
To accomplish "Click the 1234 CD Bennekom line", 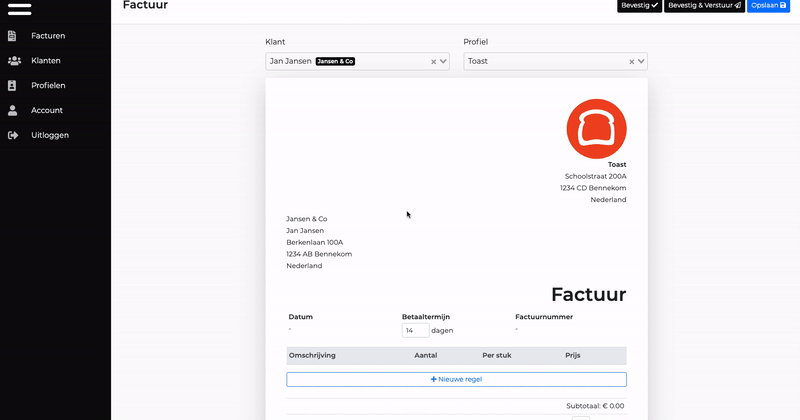I will coord(593,188).
